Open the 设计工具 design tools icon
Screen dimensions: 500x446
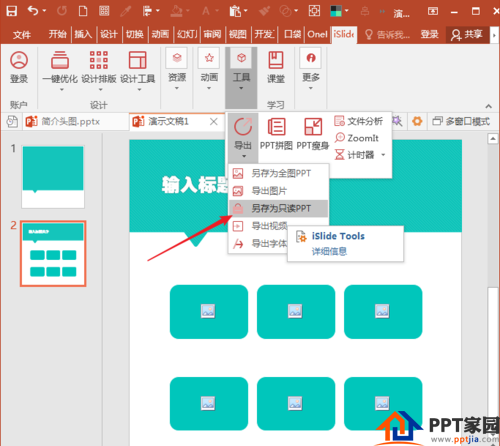click(x=138, y=60)
